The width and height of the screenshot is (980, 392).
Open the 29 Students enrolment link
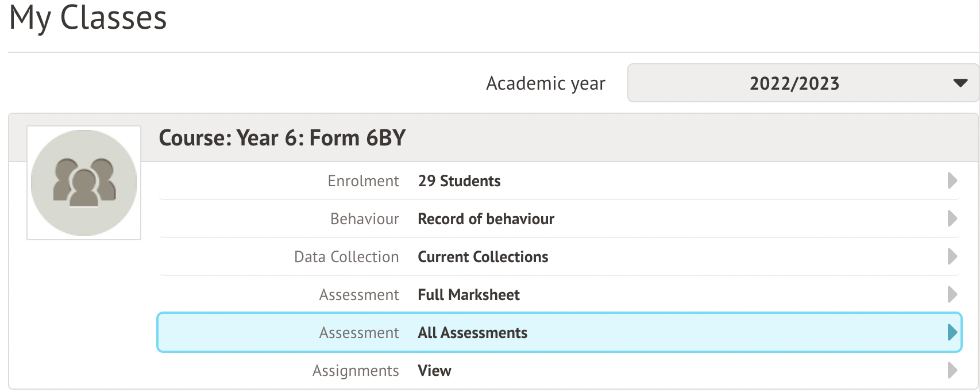(459, 181)
